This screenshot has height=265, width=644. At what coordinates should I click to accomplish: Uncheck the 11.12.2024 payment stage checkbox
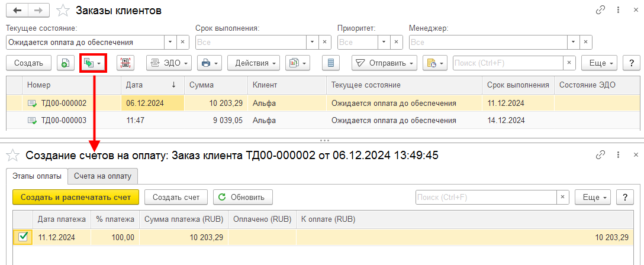click(24, 237)
